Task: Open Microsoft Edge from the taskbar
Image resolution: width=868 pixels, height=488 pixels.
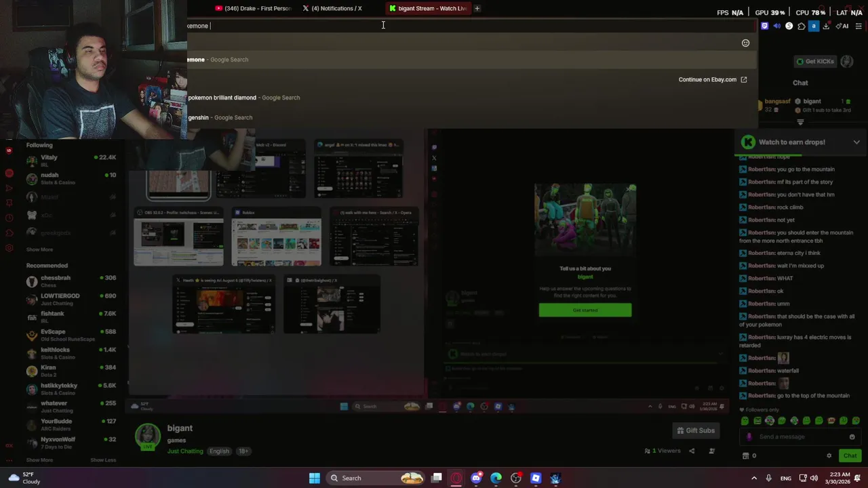Action: point(496,478)
